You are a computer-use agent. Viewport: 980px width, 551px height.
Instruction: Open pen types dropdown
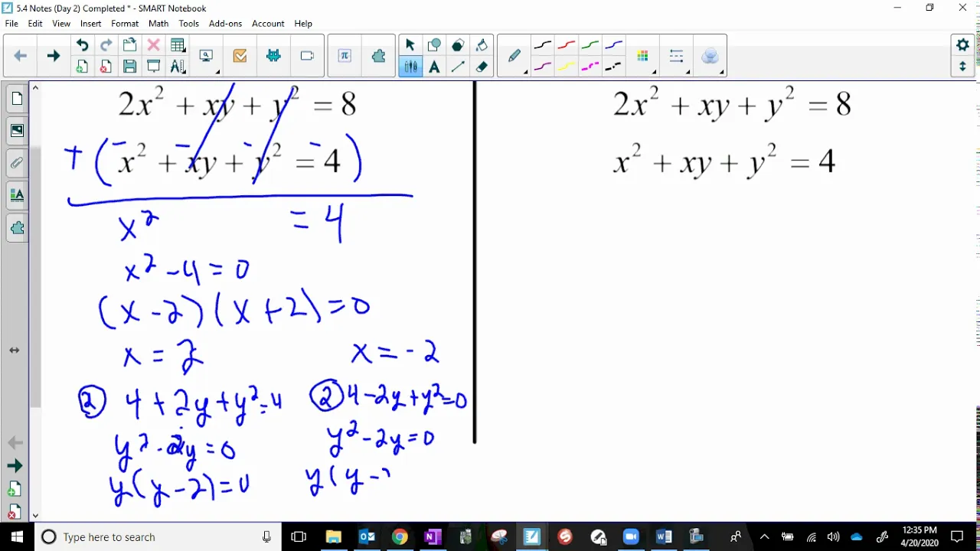pyautogui.click(x=514, y=56)
